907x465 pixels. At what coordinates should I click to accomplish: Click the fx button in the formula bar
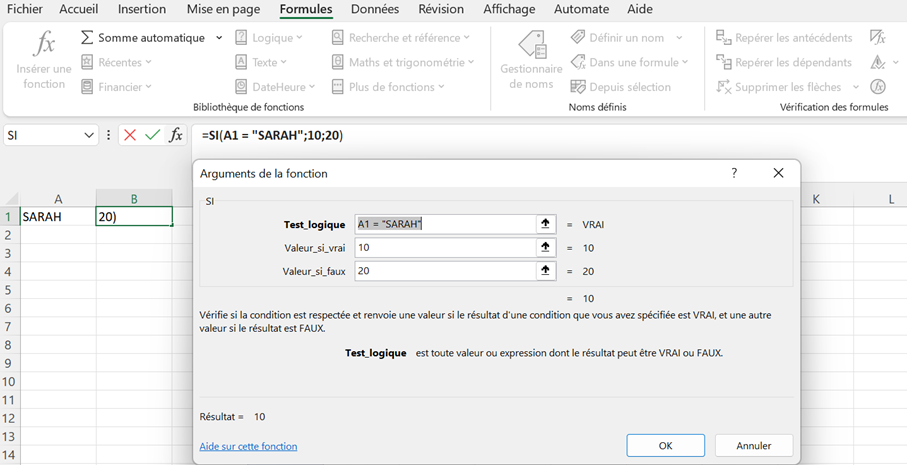176,135
